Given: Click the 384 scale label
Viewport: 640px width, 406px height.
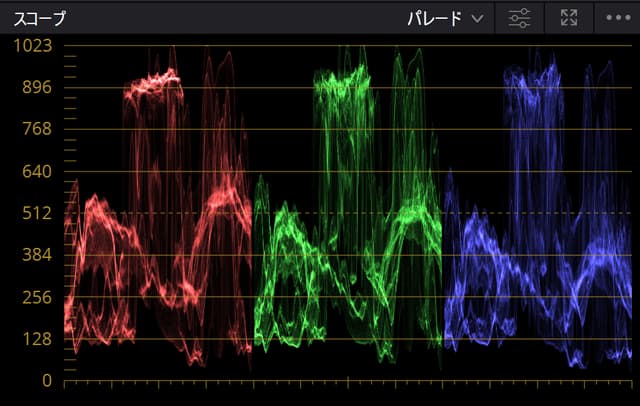Looking at the screenshot, I should [x=37, y=255].
